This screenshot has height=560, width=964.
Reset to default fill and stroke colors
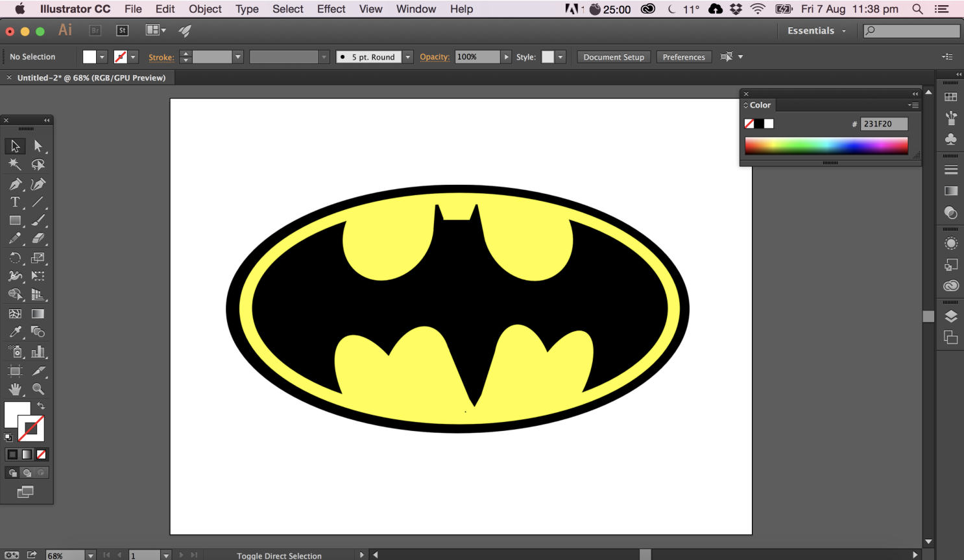click(x=8, y=437)
